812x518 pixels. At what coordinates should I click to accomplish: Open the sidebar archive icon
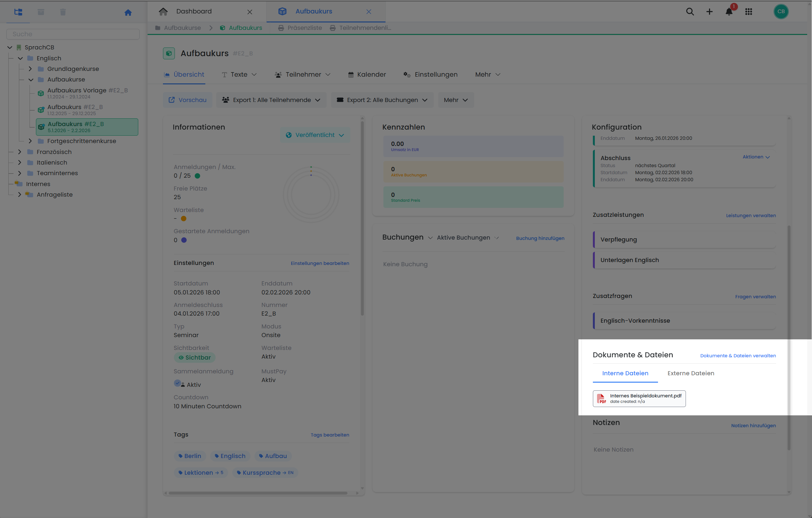click(x=41, y=12)
